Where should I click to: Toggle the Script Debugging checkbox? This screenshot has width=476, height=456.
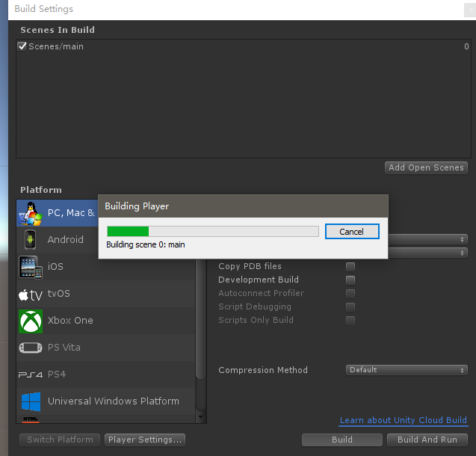[350, 307]
